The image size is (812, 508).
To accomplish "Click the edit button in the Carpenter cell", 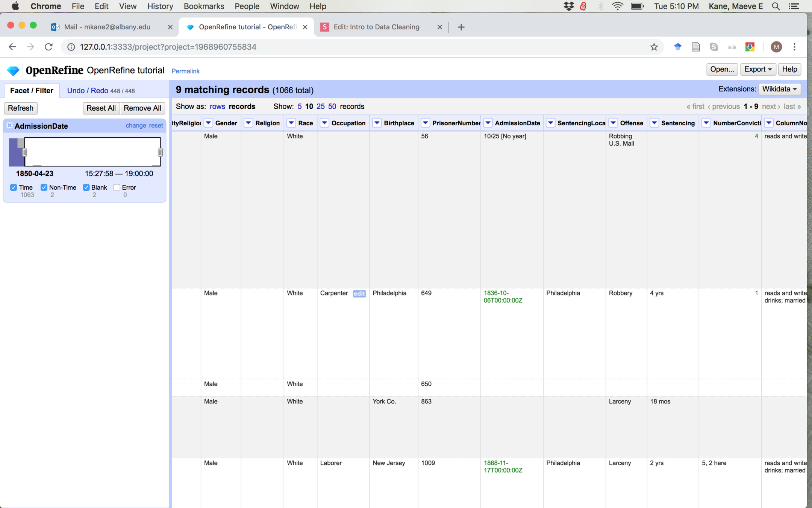I will click(x=359, y=294).
